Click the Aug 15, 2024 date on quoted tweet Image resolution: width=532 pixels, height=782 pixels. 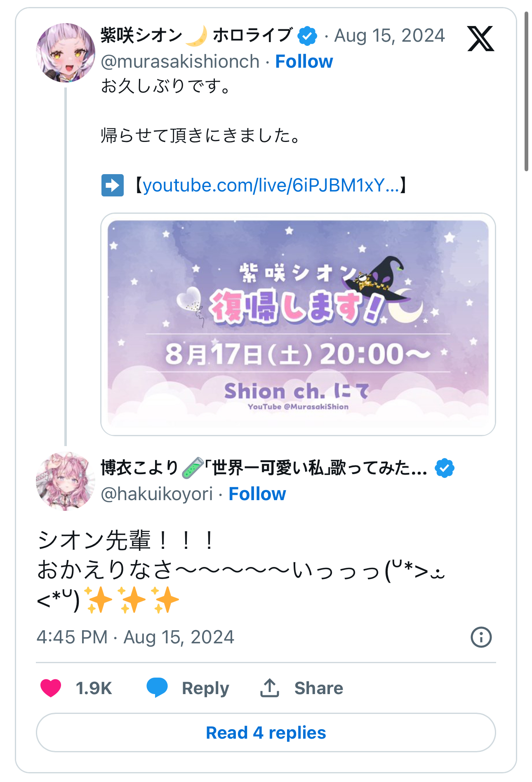(389, 35)
